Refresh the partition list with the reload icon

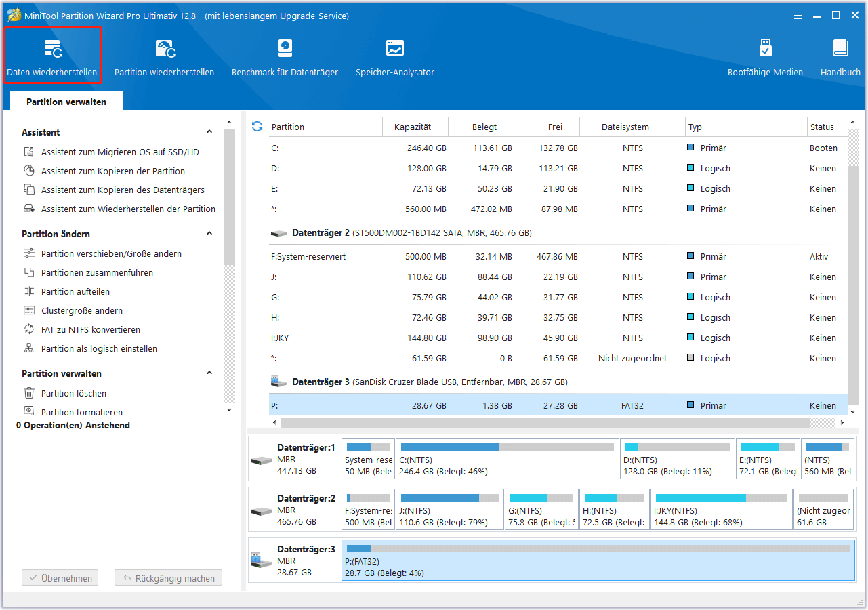point(257,127)
